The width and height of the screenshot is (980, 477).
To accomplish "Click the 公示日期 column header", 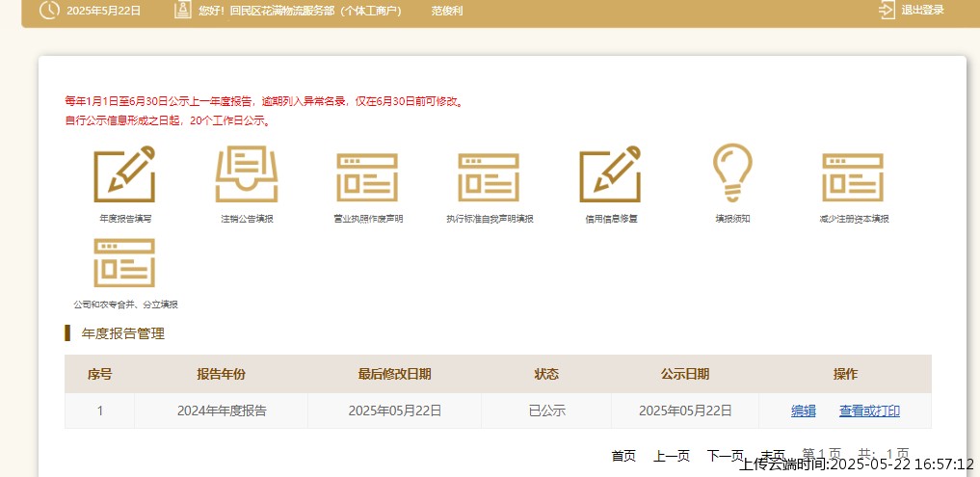I will point(685,374).
